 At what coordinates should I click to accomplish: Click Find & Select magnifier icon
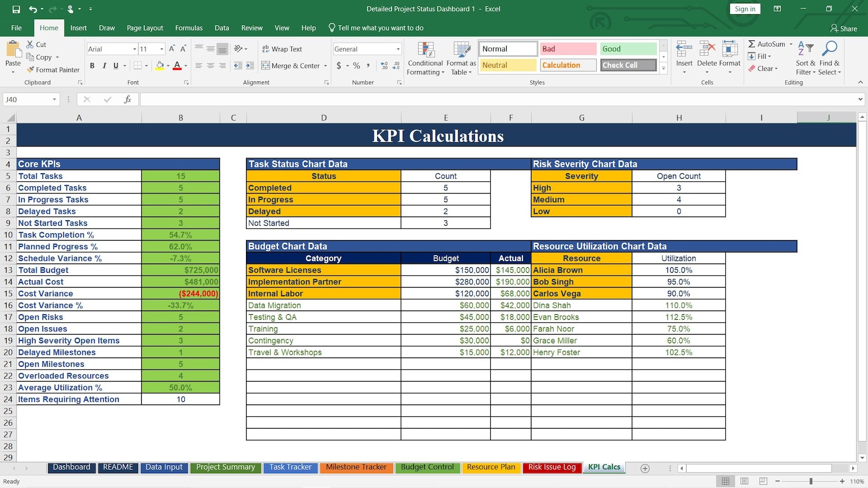coord(829,49)
